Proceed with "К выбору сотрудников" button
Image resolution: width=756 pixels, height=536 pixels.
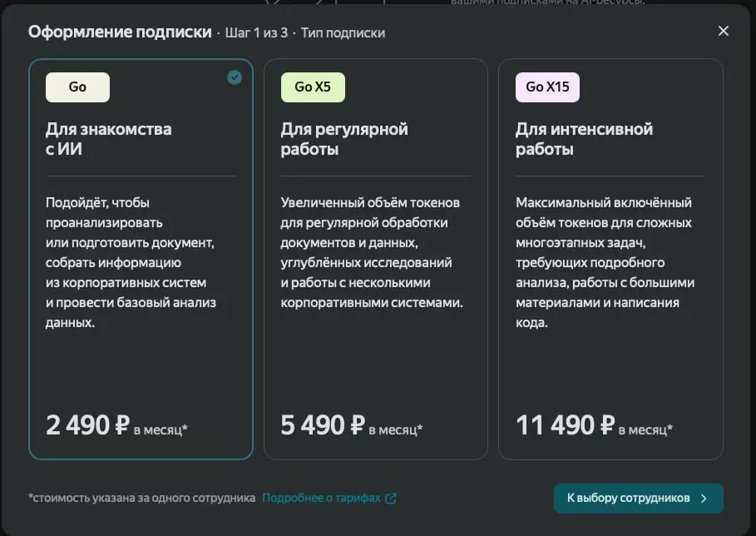pos(639,499)
